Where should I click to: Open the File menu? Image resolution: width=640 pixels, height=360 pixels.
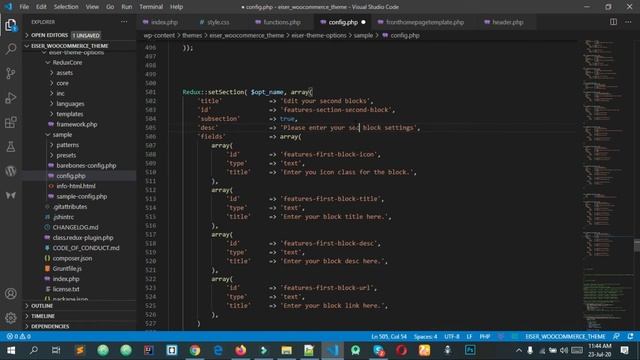pyautogui.click(x=24, y=7)
